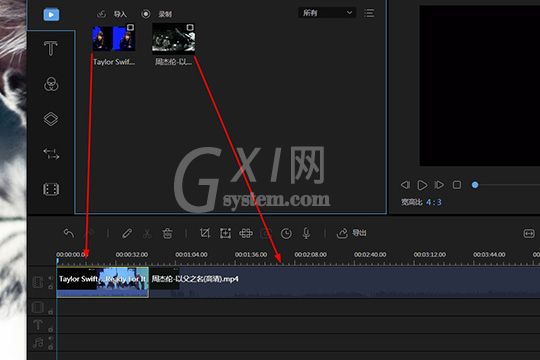Start voiceover with microphone icon
Image resolution: width=540 pixels, height=360 pixels.
(306, 233)
